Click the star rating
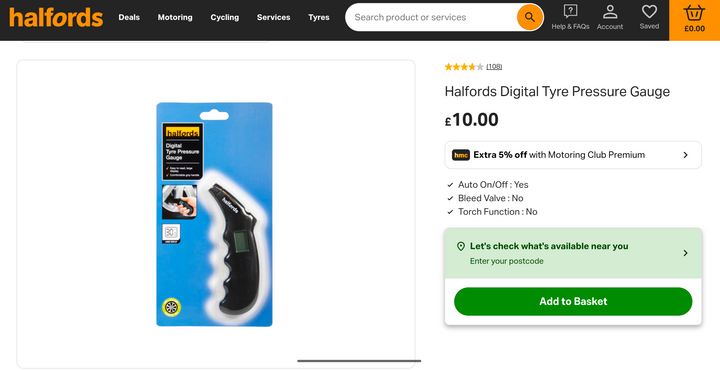The image size is (720, 370). (x=464, y=67)
